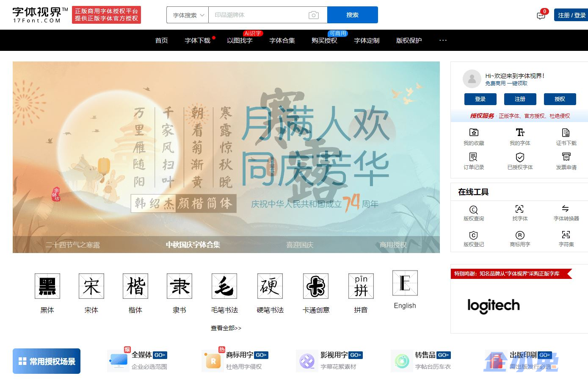588x384 pixels.
Task: Click the camera image-search icon
Action: coord(313,15)
